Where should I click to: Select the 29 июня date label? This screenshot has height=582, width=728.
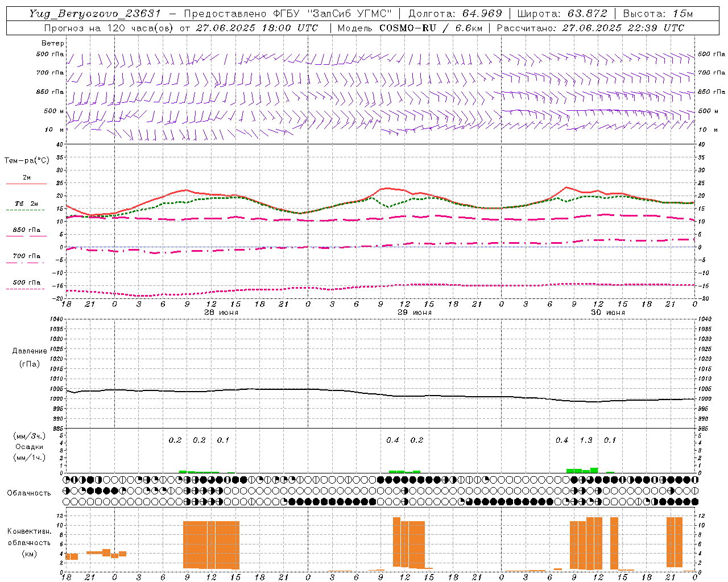click(415, 313)
